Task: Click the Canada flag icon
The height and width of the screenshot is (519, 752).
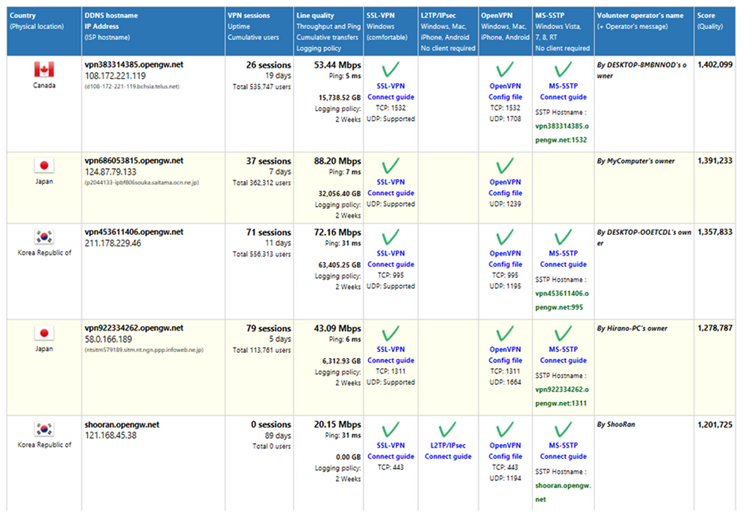Action: (44, 70)
